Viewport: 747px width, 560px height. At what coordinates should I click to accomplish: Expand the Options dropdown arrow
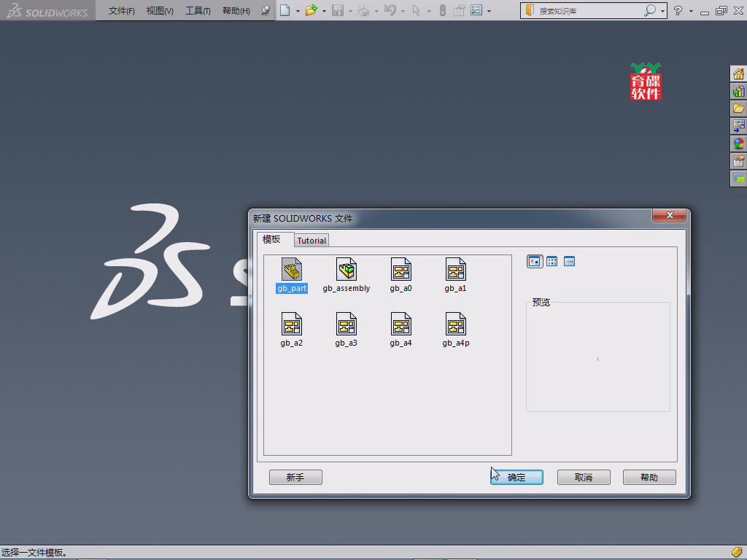click(489, 11)
